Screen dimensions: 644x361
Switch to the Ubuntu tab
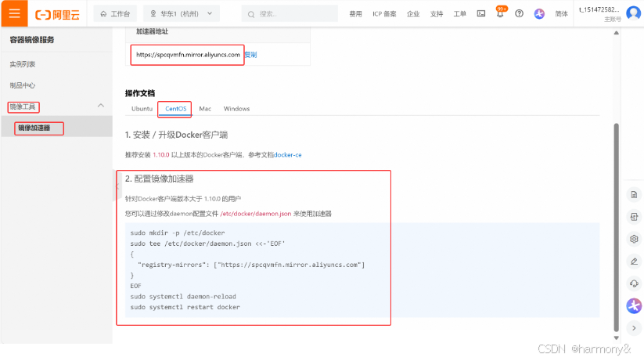pos(142,109)
